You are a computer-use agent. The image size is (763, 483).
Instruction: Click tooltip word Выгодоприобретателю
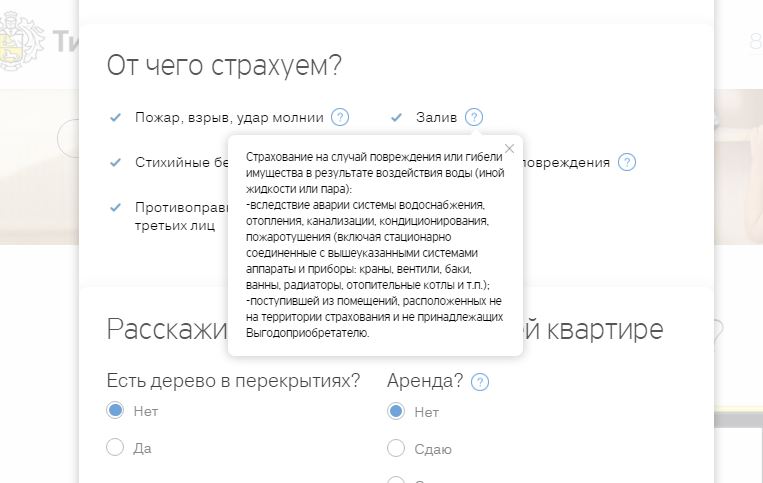click(x=308, y=333)
